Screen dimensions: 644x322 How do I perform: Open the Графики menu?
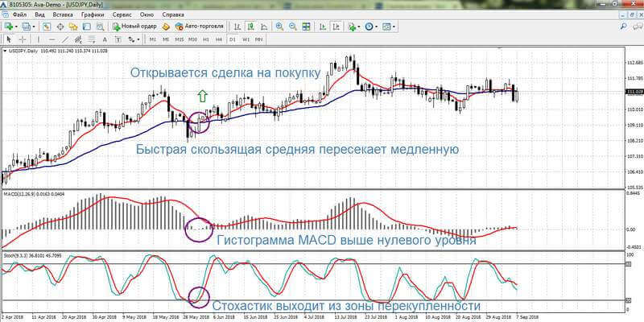(93, 14)
